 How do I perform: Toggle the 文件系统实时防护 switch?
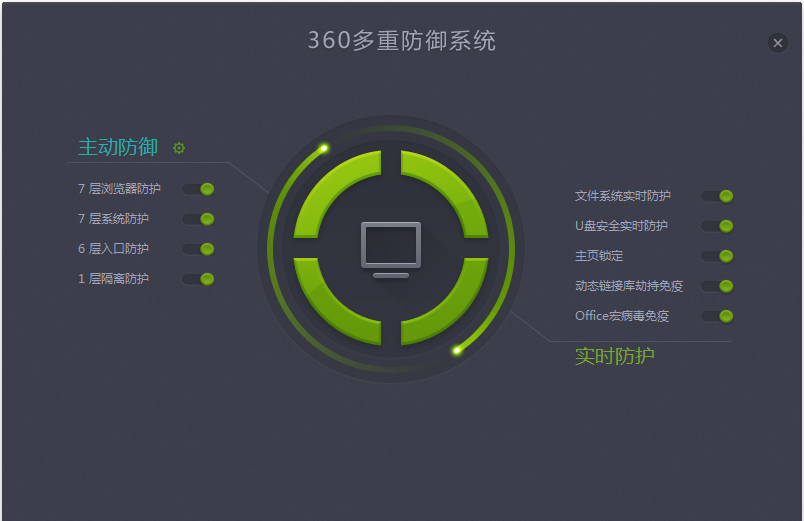pos(717,196)
